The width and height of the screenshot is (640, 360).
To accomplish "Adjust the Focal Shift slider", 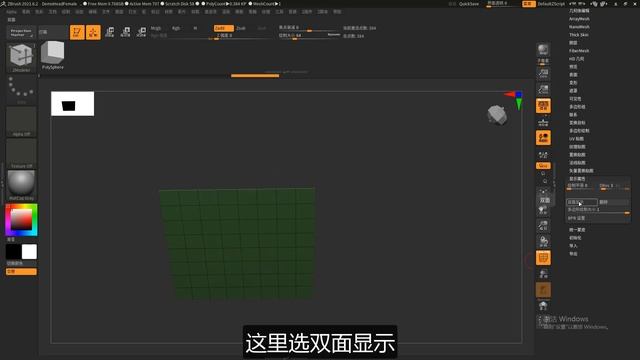I will point(309,28).
